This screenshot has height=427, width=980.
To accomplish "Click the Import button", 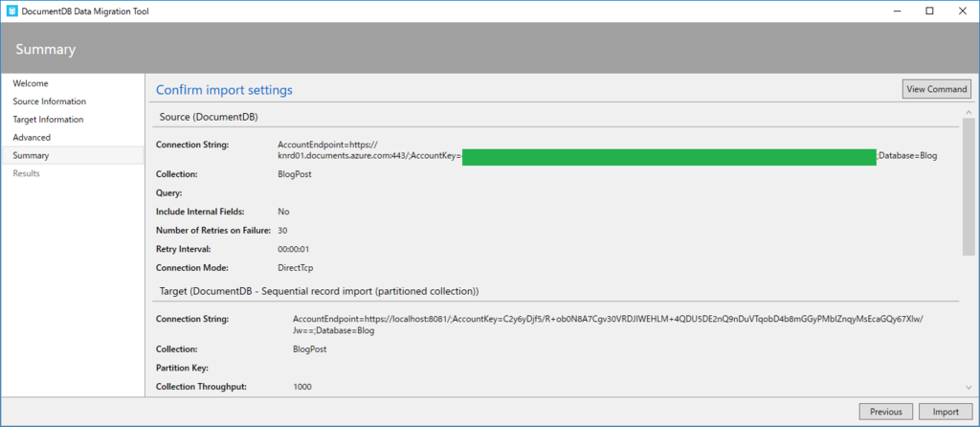I will click(946, 412).
